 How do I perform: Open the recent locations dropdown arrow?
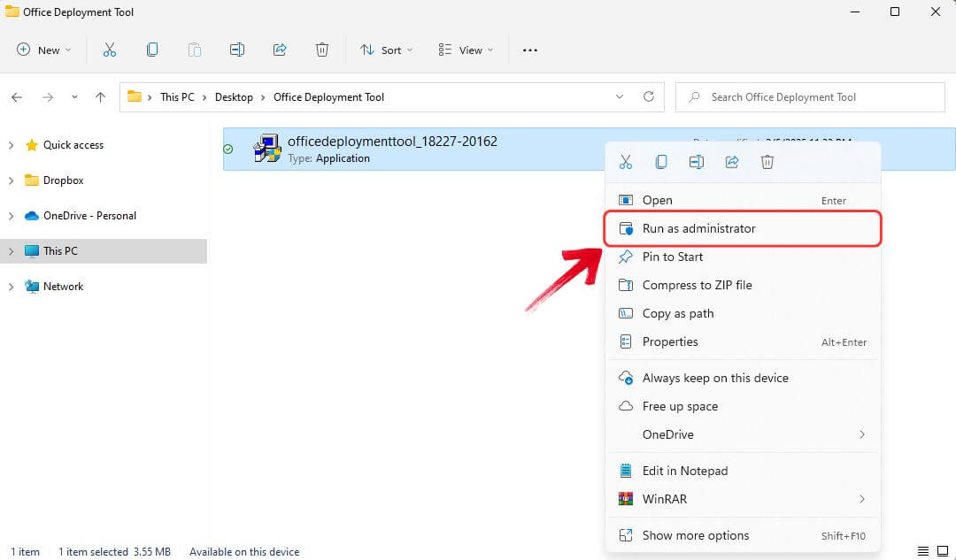click(74, 97)
